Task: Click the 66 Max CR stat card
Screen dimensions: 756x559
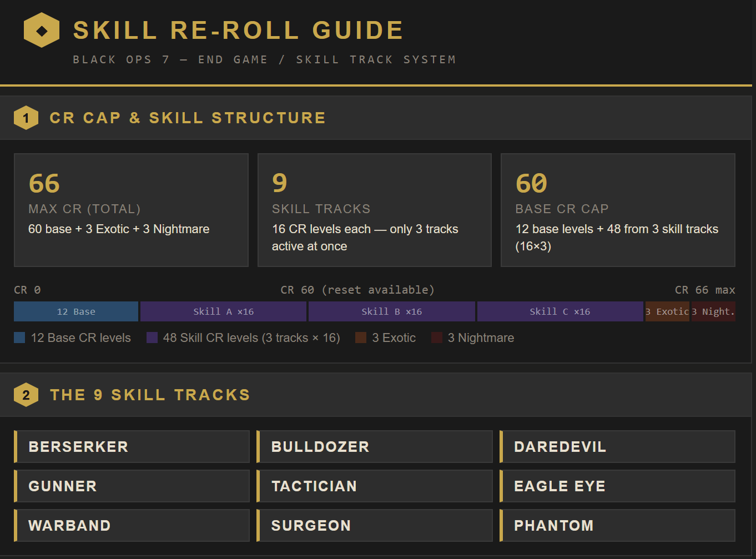Action: (131, 210)
